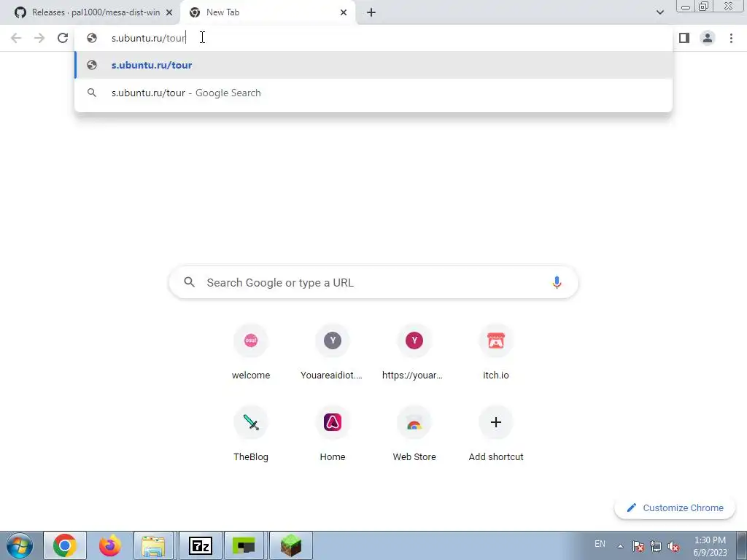747x560 pixels.
Task: Launch Firefox from the taskbar
Action: coord(109,545)
